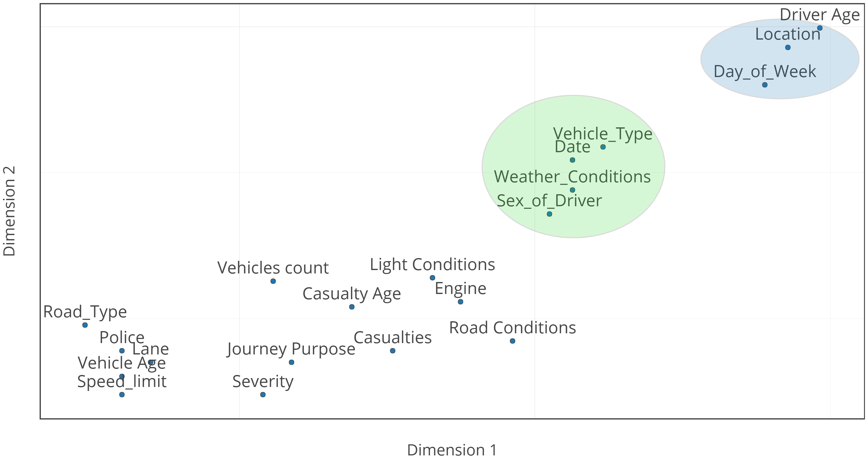Click the Light Conditions data point

click(433, 278)
